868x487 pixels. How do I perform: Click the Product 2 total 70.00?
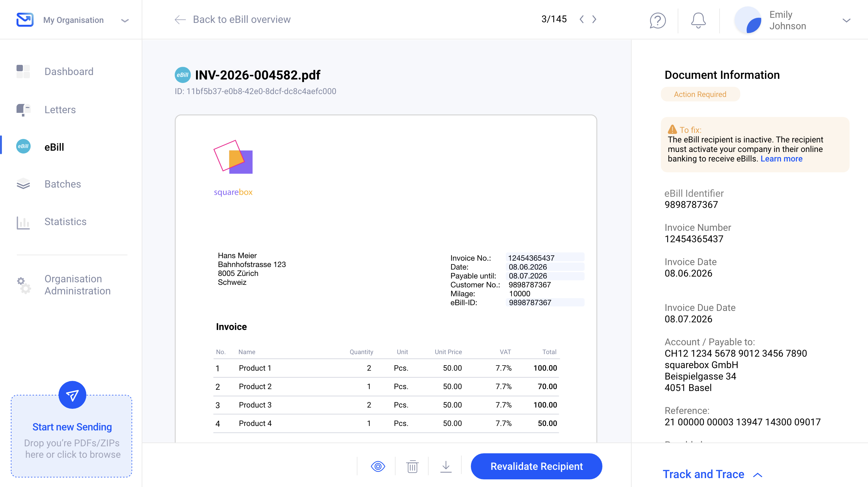[x=547, y=387]
